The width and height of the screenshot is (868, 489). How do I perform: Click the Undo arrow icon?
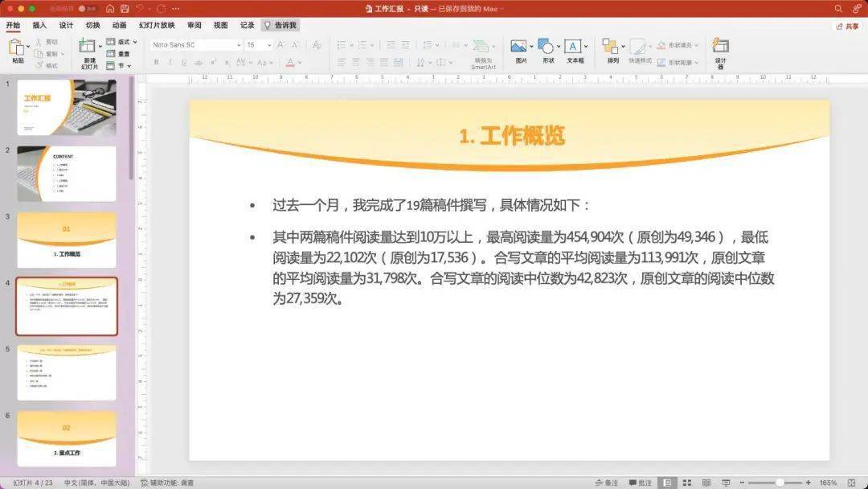140,9
